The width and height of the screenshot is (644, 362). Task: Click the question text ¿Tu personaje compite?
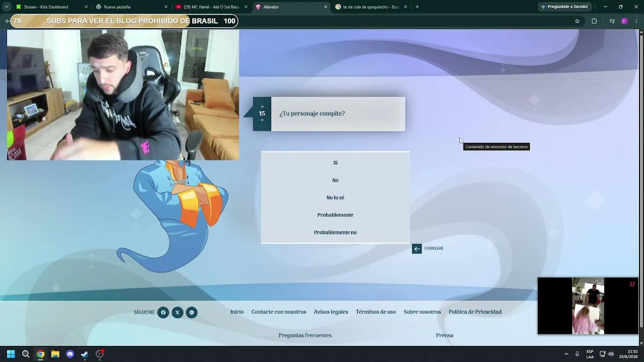312,114
